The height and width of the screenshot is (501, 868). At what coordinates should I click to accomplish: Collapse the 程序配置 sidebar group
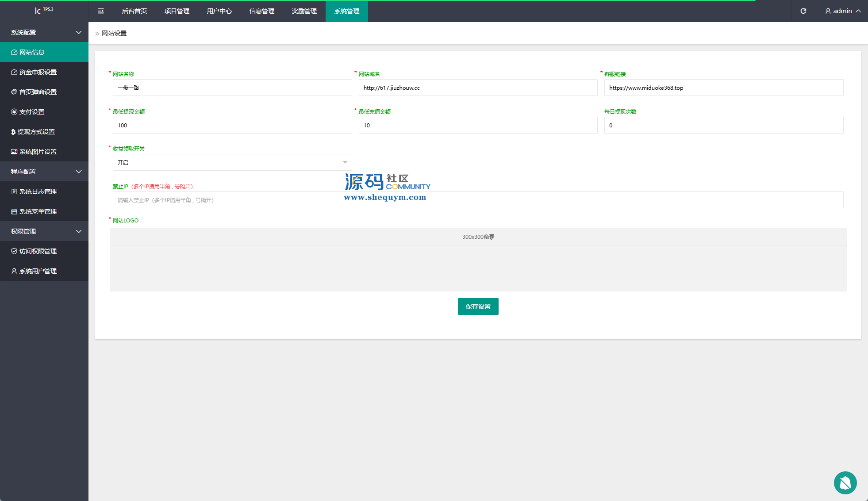pyautogui.click(x=44, y=172)
